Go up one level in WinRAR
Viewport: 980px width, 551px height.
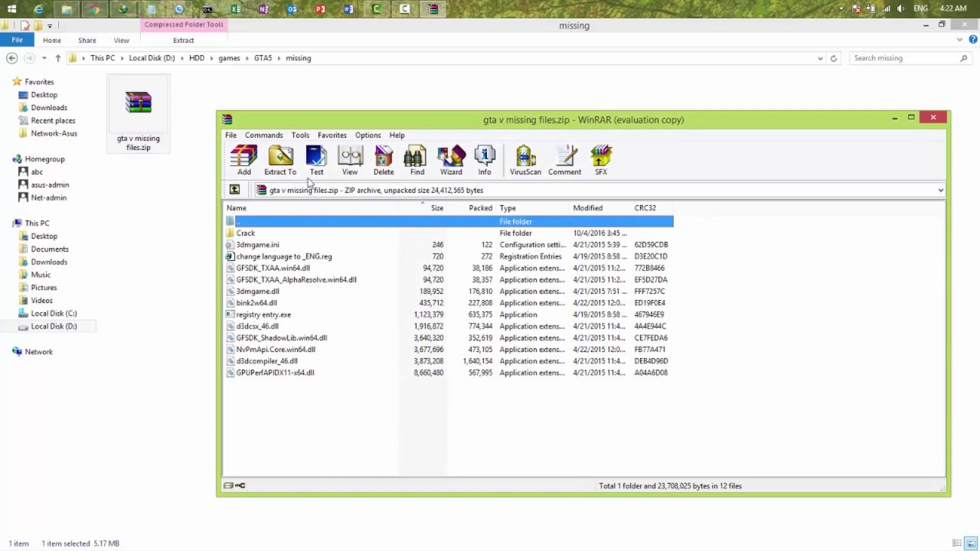(x=234, y=190)
